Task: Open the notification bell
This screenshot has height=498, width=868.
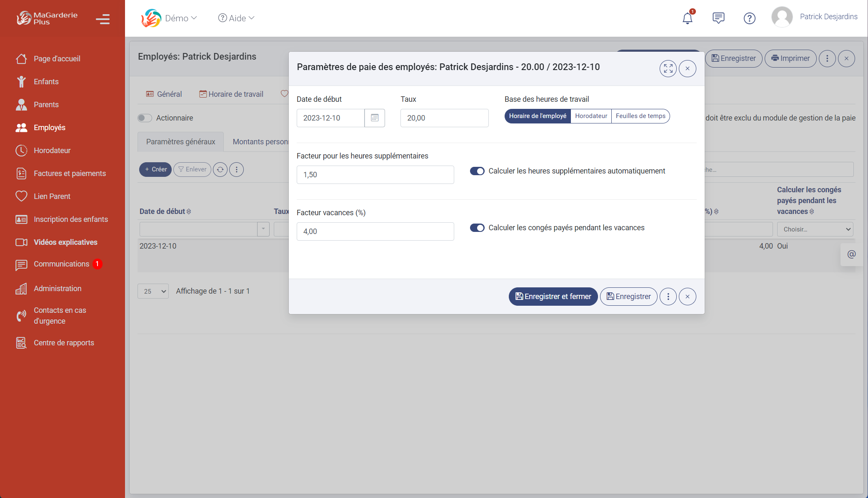Action: [687, 18]
